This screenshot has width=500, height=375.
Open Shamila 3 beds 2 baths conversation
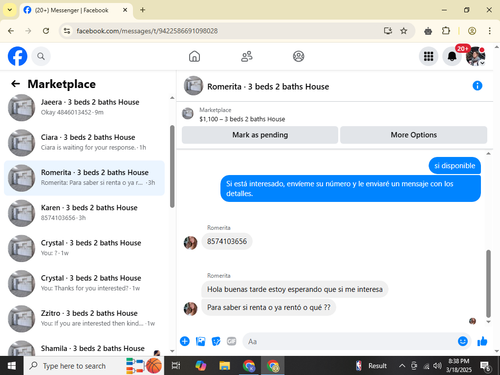coord(84,348)
